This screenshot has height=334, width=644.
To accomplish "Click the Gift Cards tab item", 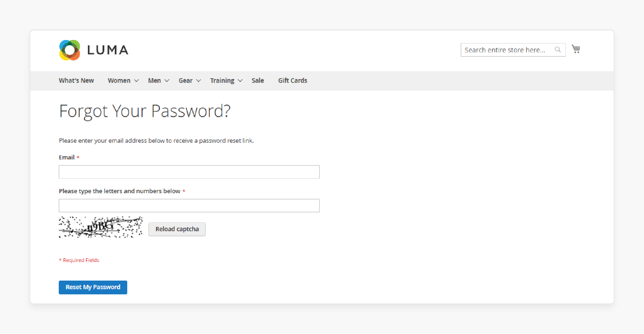I will pos(293,80).
